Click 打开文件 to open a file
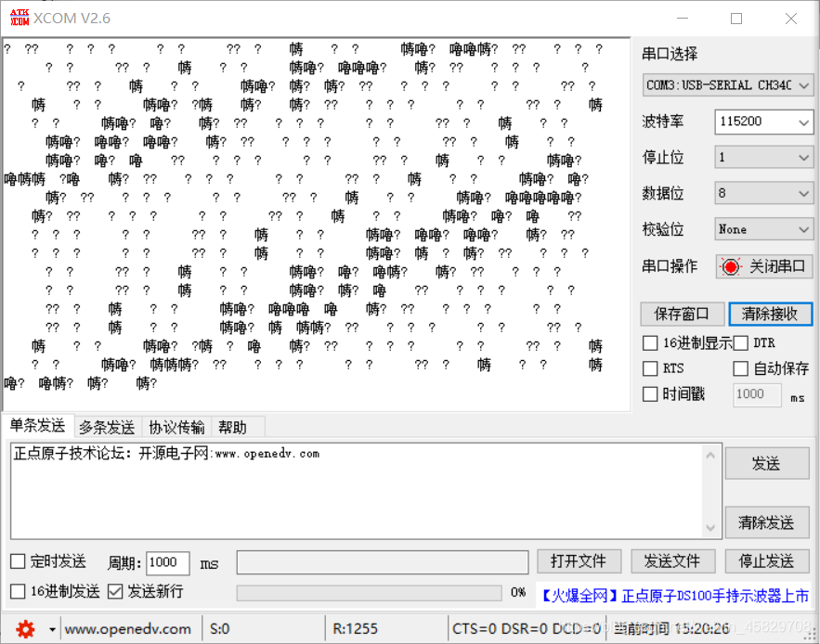The height and width of the screenshot is (644, 820). coord(579,560)
